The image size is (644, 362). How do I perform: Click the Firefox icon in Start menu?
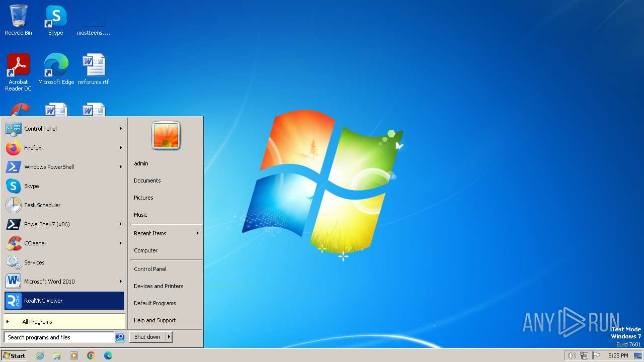point(13,148)
